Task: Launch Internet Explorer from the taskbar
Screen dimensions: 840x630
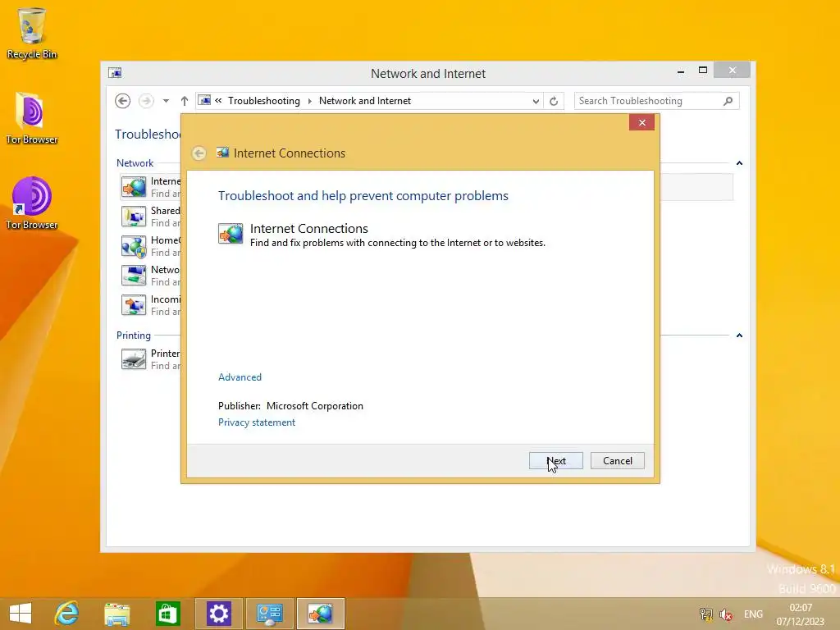Action: 67,614
